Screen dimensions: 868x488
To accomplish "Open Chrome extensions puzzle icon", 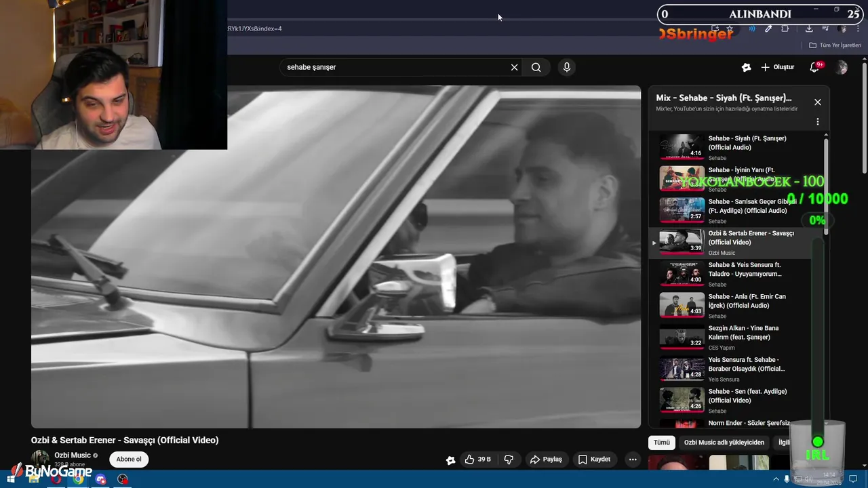I will point(785,29).
